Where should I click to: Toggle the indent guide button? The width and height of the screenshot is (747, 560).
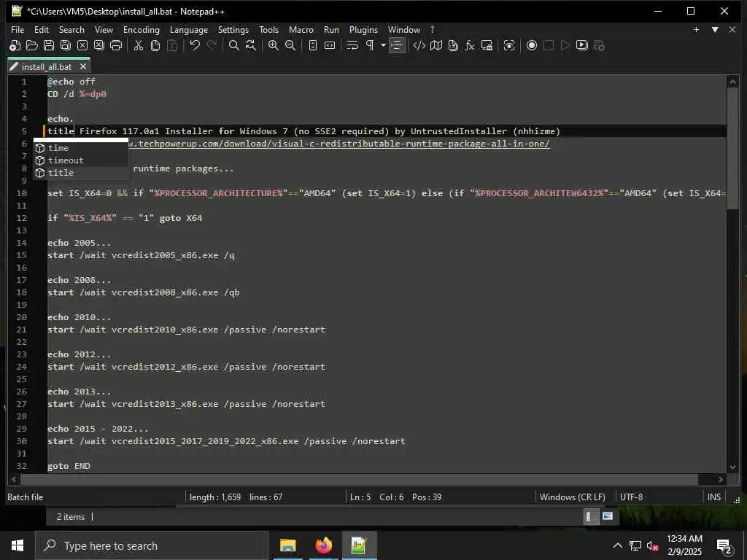pyautogui.click(x=396, y=45)
